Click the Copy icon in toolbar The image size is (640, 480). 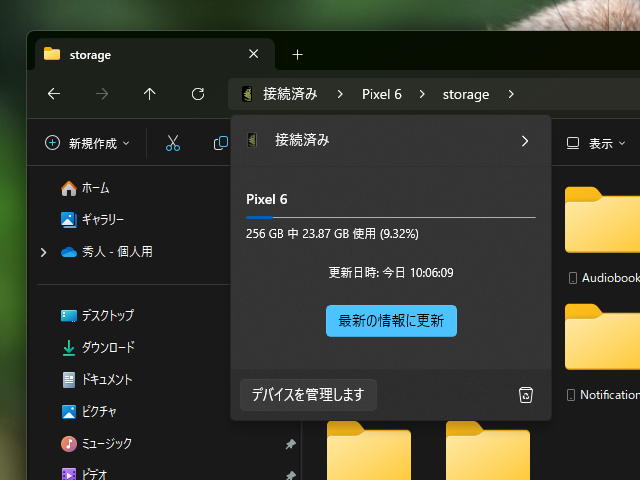(x=221, y=143)
